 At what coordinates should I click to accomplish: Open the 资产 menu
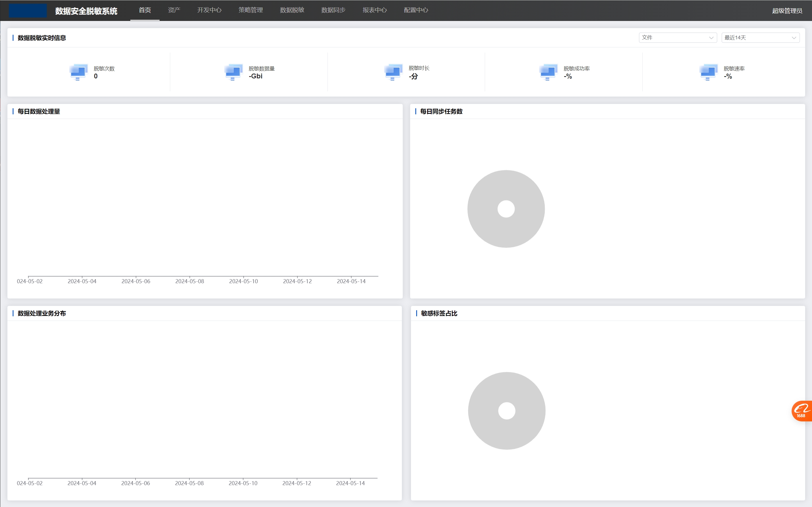point(174,10)
